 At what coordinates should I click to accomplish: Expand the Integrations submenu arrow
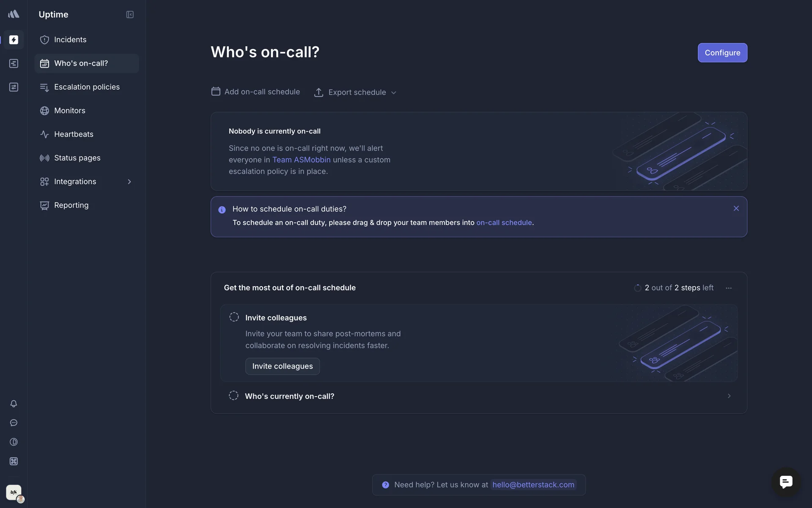tap(129, 182)
